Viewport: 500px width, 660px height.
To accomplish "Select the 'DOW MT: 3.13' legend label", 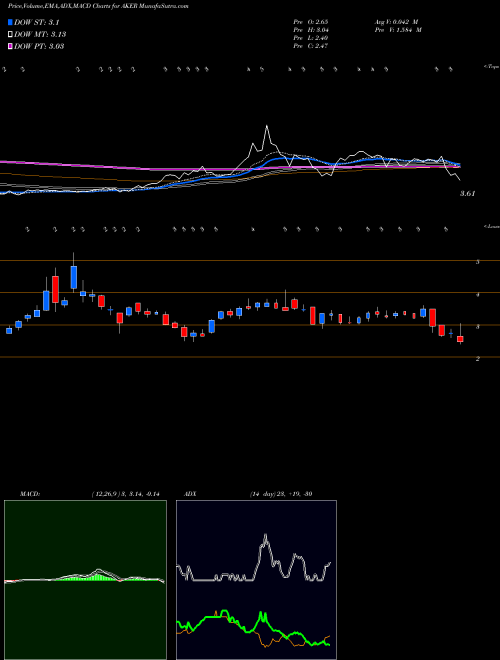I will point(40,35).
